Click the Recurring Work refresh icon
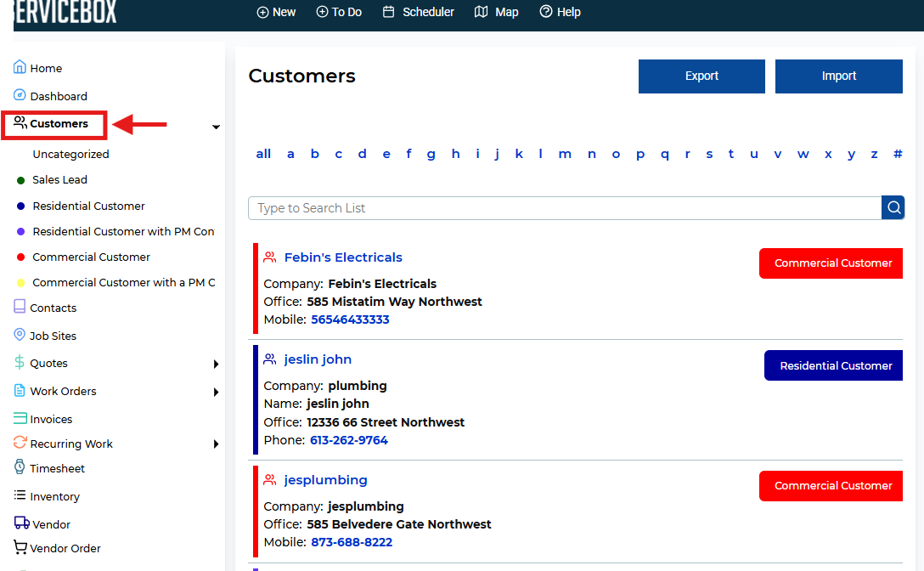This screenshot has height=571, width=924. (x=20, y=443)
